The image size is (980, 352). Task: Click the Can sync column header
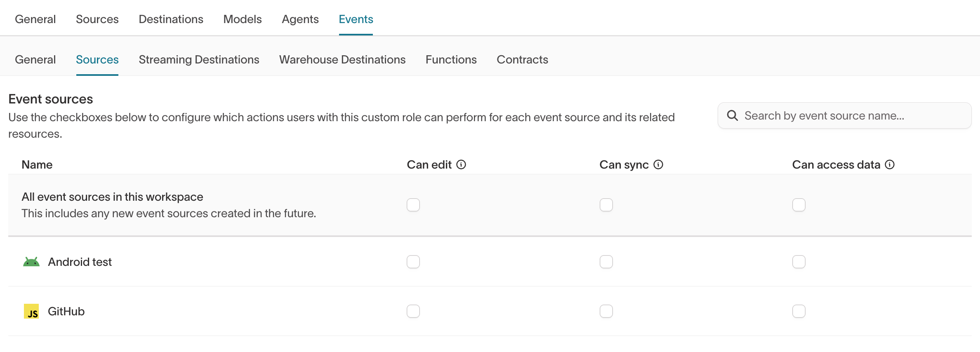624,164
